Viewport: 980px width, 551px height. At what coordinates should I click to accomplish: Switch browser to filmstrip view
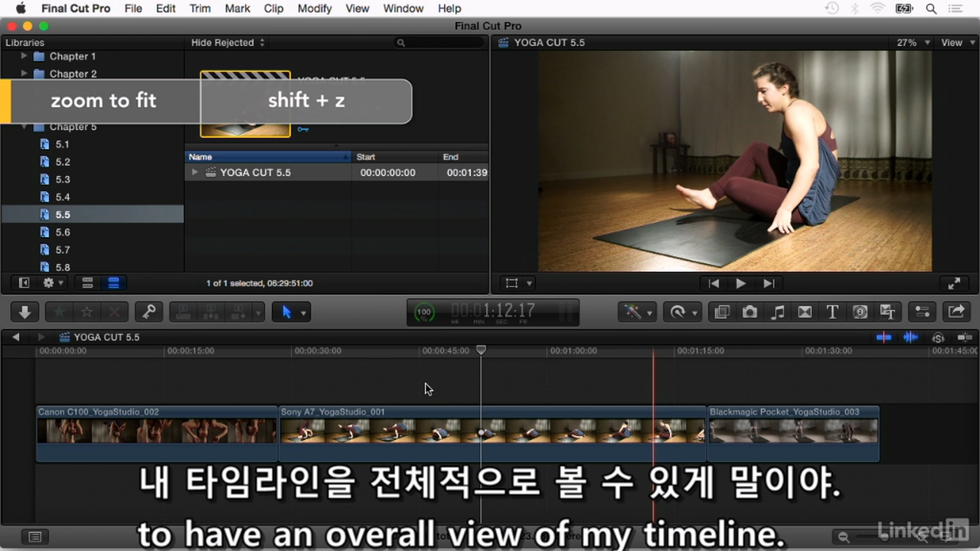[x=87, y=283]
